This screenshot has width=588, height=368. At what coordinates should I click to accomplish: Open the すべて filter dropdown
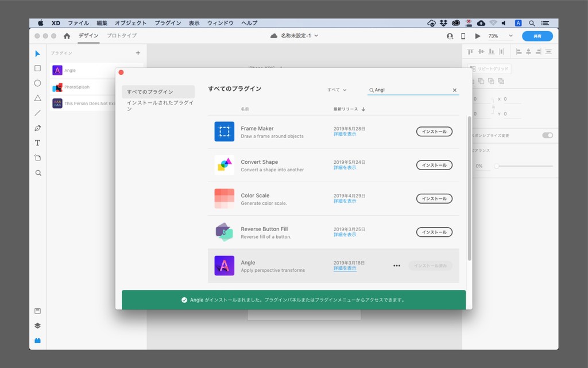[336, 90]
